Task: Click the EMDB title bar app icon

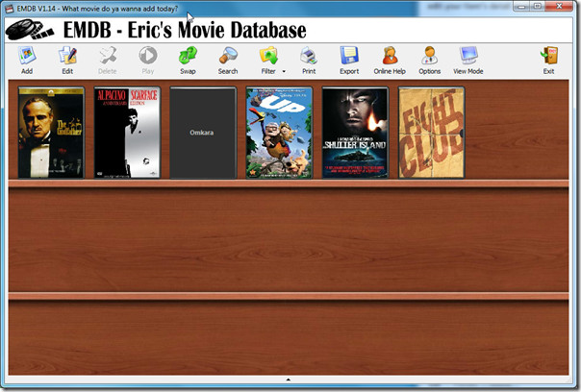Action: click(x=10, y=8)
